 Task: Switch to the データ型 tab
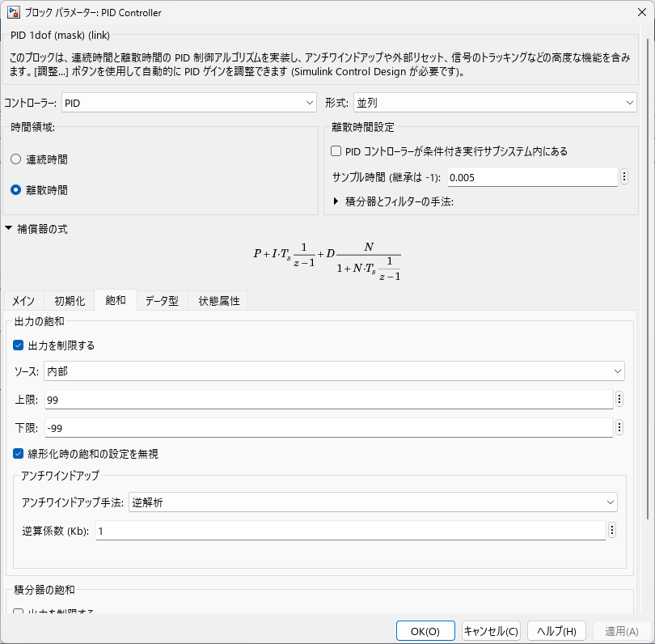pos(162,301)
